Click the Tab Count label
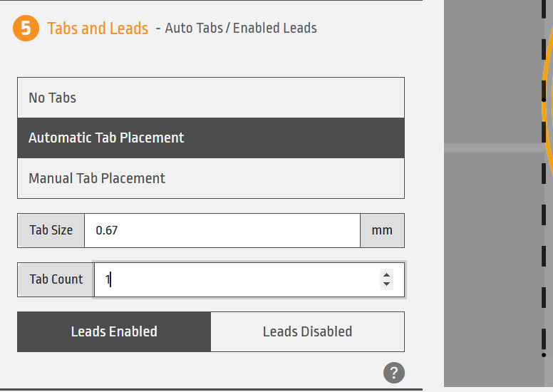553x392 pixels. [56, 280]
